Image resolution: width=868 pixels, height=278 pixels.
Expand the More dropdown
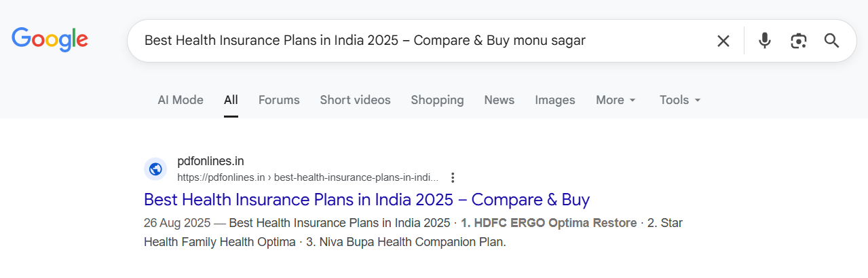click(616, 100)
